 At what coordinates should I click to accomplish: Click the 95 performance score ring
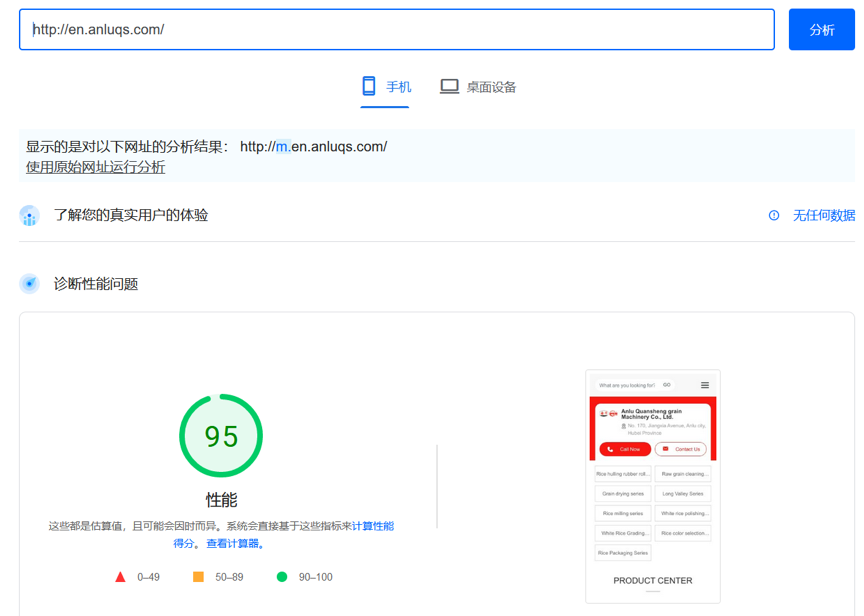pyautogui.click(x=220, y=434)
